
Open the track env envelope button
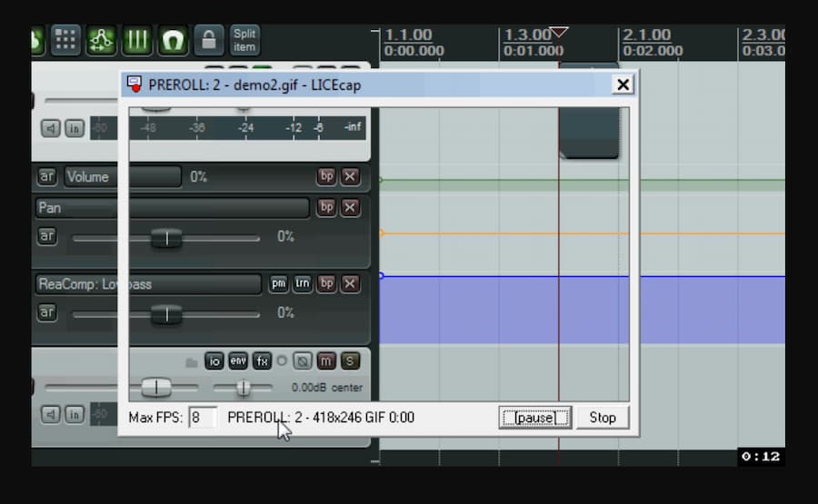(238, 361)
